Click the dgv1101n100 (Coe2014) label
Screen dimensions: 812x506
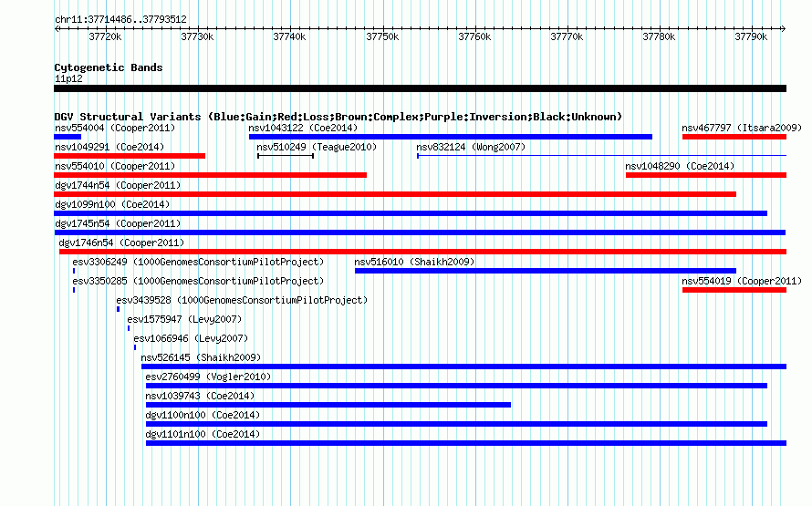pyautogui.click(x=203, y=434)
